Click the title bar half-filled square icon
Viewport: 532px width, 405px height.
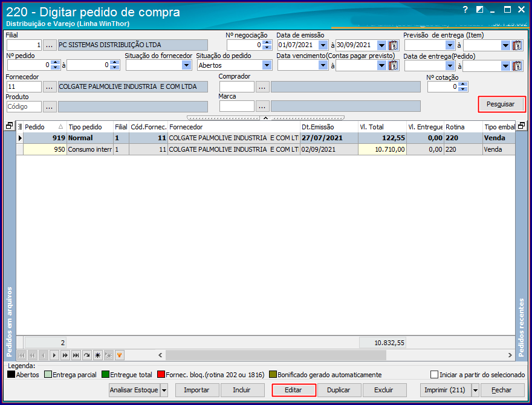coord(479,10)
